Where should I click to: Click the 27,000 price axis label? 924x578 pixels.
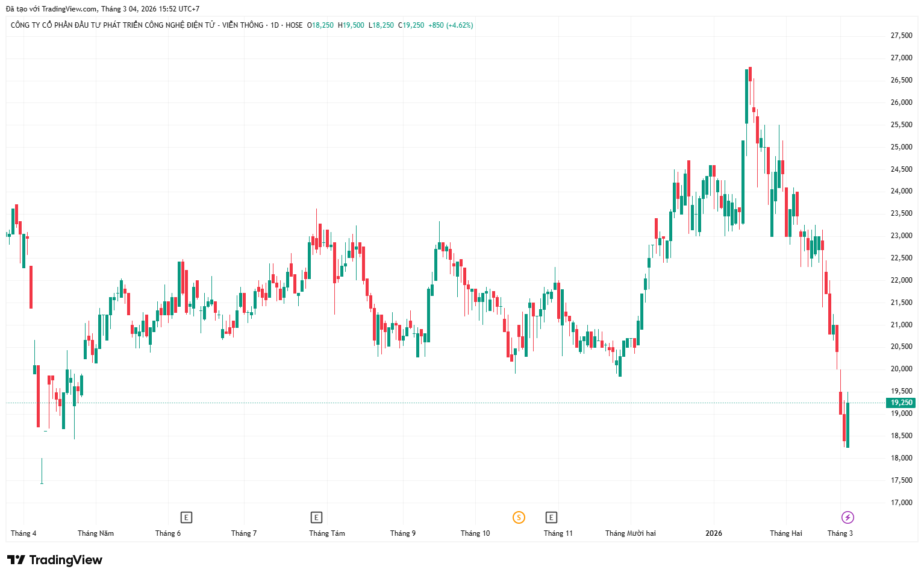901,58
